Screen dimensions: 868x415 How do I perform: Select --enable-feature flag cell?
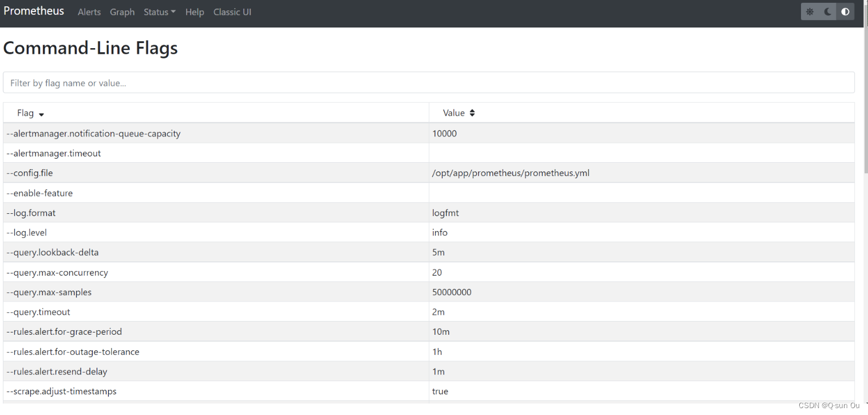[216, 193]
